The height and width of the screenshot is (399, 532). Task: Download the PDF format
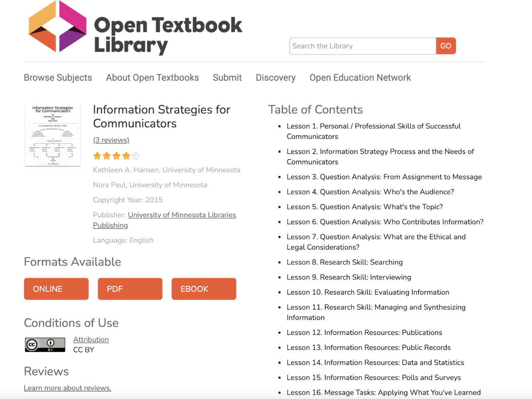(x=130, y=289)
